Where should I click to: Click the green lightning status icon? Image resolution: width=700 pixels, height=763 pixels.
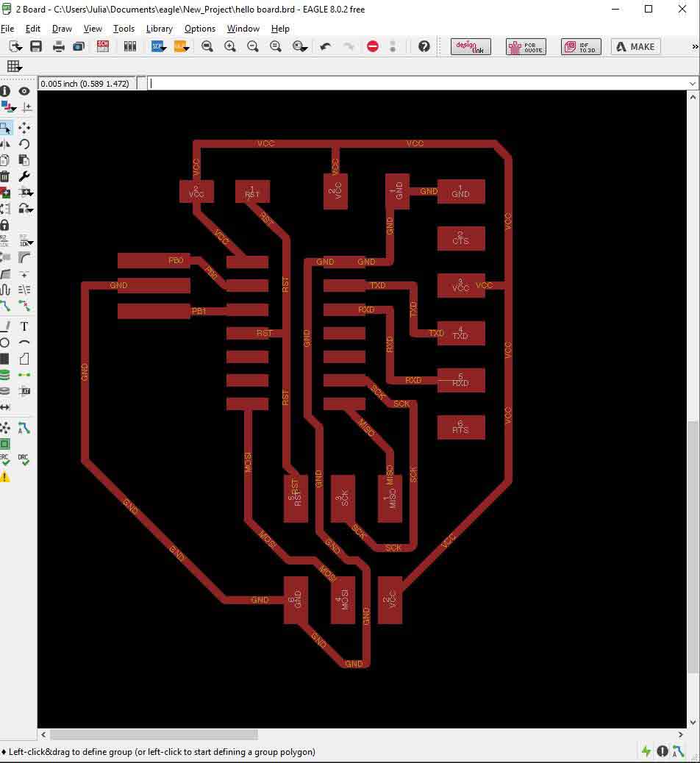646,751
